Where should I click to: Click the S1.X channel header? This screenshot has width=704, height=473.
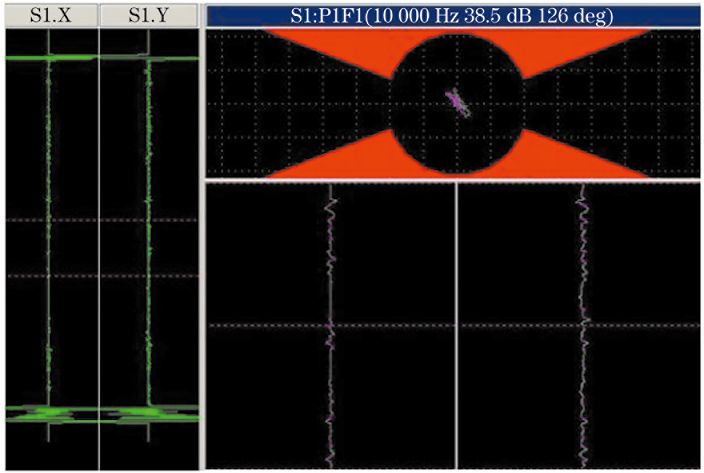51,15
